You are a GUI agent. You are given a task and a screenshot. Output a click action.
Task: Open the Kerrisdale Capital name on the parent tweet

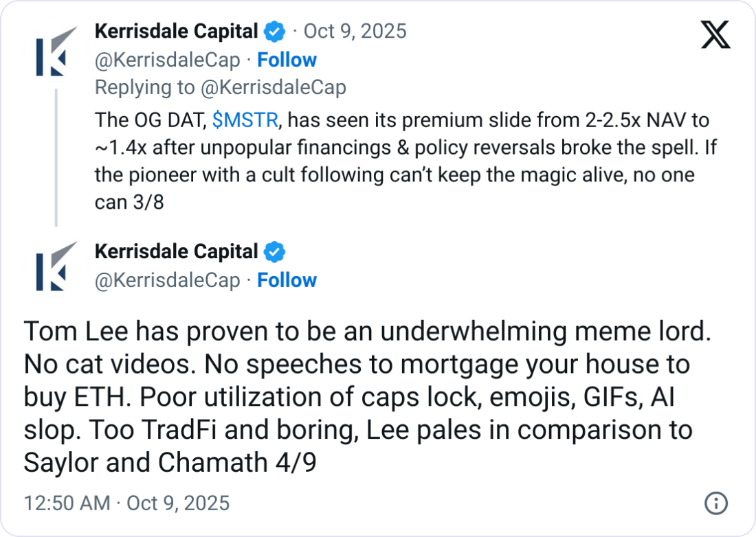(x=176, y=32)
